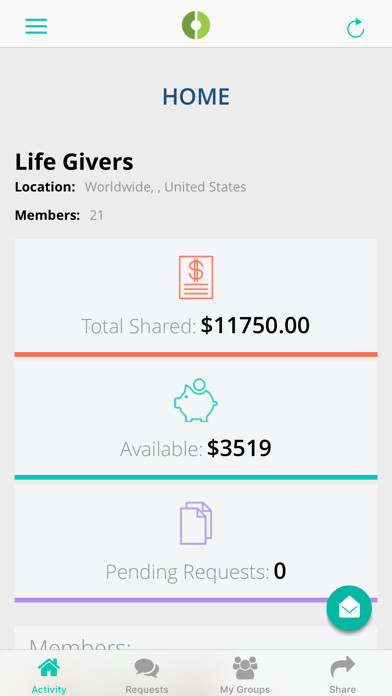
Task: Tap the purple documents icon
Action: tap(196, 523)
